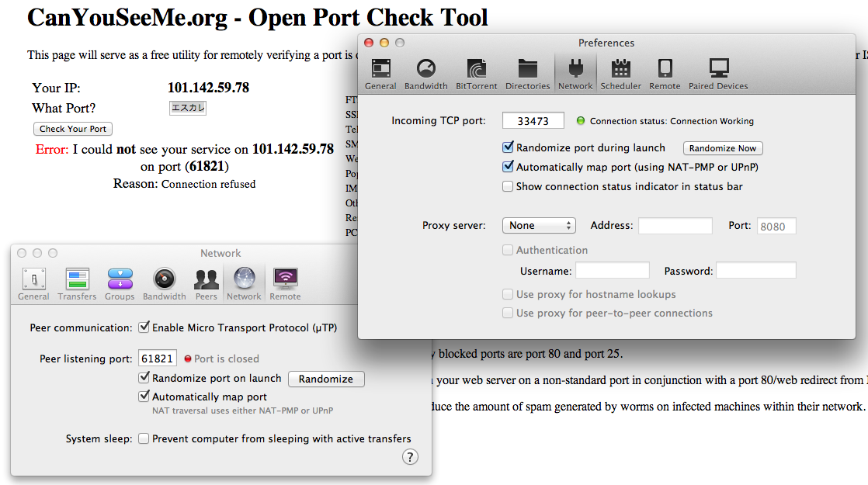Enable Show connection status indicator in status bar
This screenshot has height=485, width=868.
tap(508, 186)
